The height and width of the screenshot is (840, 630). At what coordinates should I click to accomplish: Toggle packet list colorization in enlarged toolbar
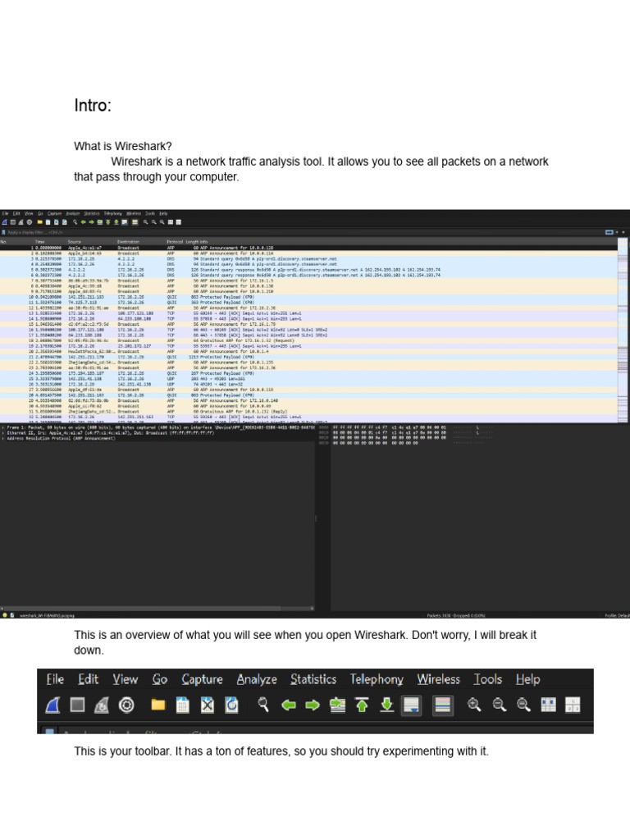(442, 705)
